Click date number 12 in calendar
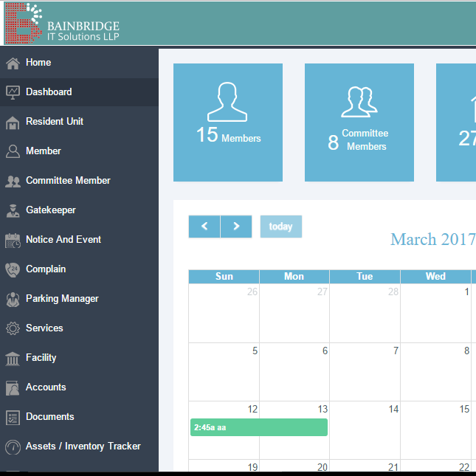 [x=252, y=410]
